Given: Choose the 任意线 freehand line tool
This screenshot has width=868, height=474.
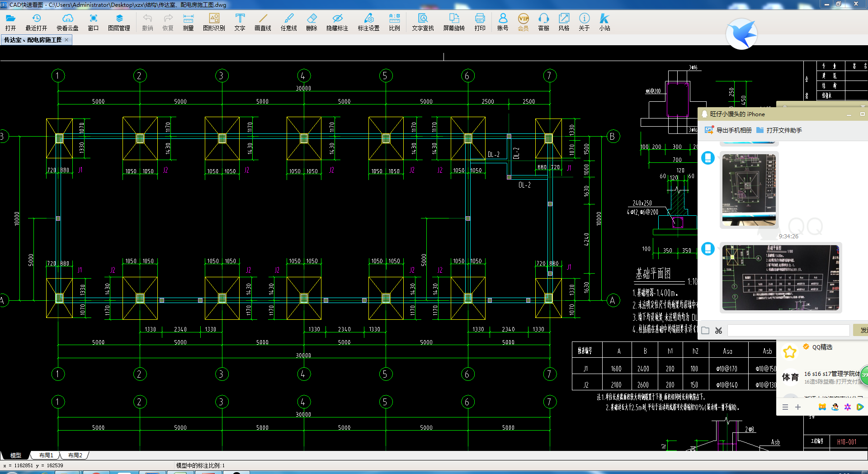Looking at the screenshot, I should tap(288, 22).
